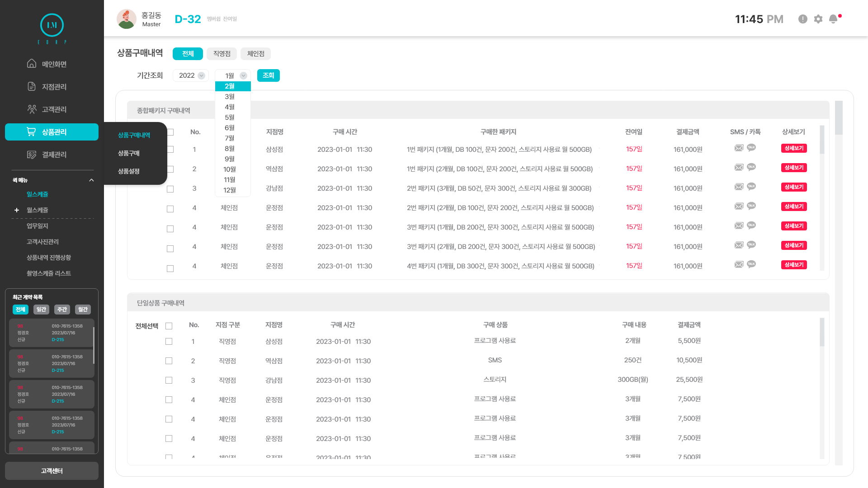
Task: Check the 전체선택 checkbox in 단일상품 table
Action: (x=169, y=326)
